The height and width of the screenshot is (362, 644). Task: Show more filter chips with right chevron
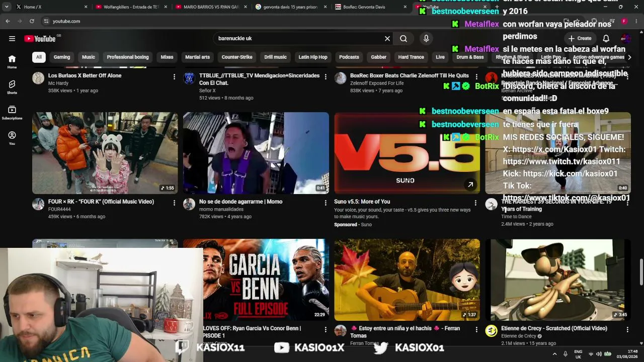(629, 57)
